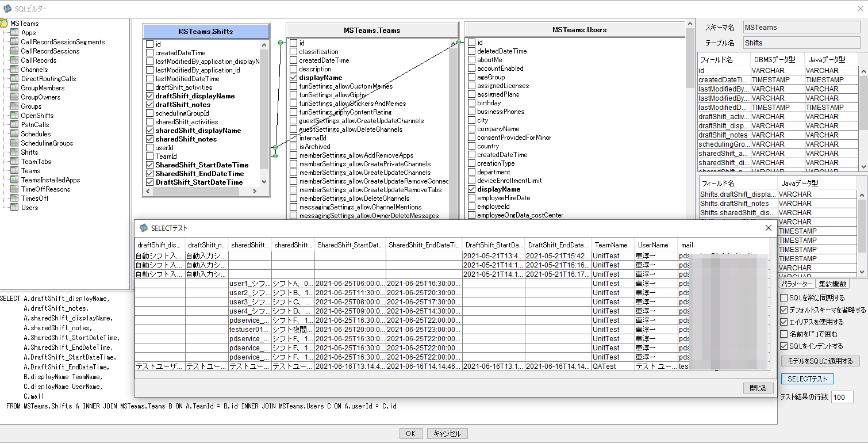Image resolution: width=868 pixels, height=443 pixels.
Task: Toggle SQLをインデントする checkbox
Action: 784,346
